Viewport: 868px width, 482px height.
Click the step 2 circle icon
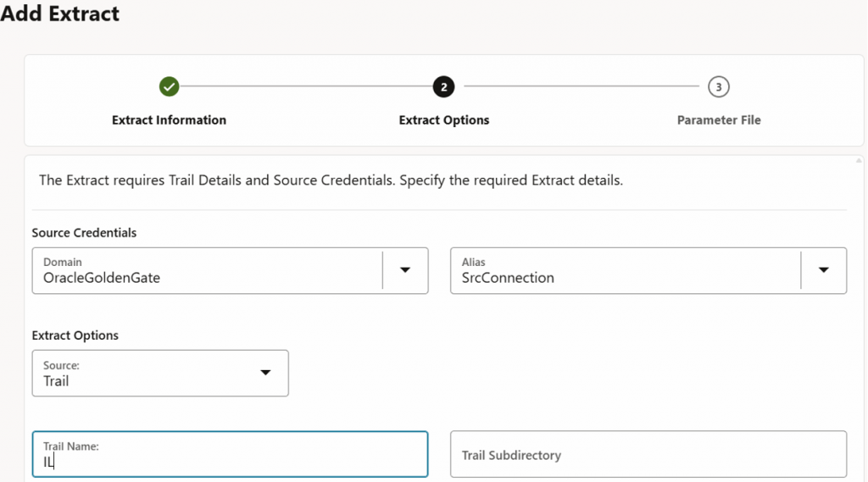443,86
